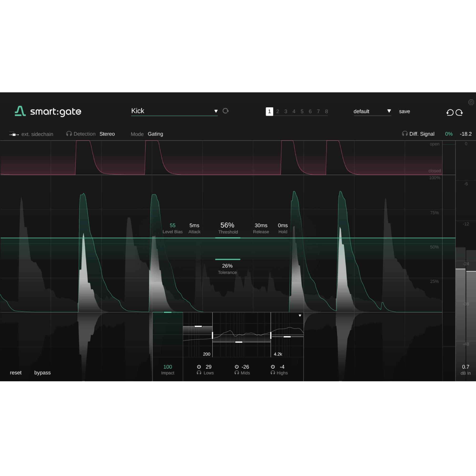The width and height of the screenshot is (476, 476).
Task: Click the 56% Threshold value
Action: pos(227,225)
